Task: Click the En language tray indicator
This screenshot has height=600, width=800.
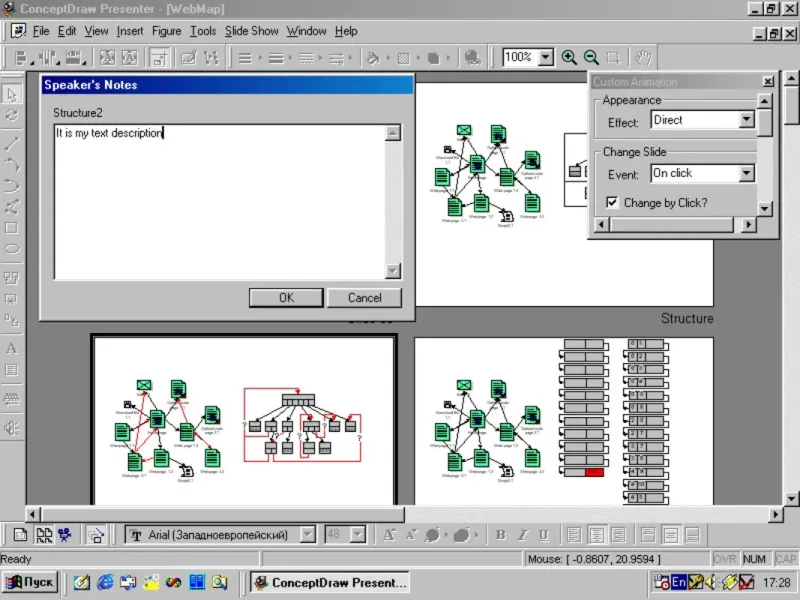Action: pyautogui.click(x=679, y=582)
